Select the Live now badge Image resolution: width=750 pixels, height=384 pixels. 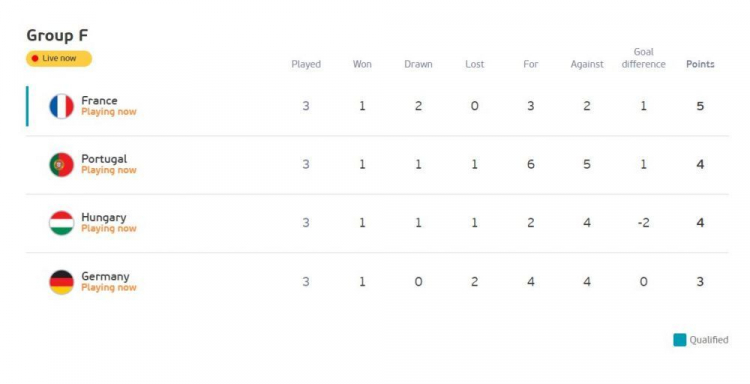click(x=59, y=58)
